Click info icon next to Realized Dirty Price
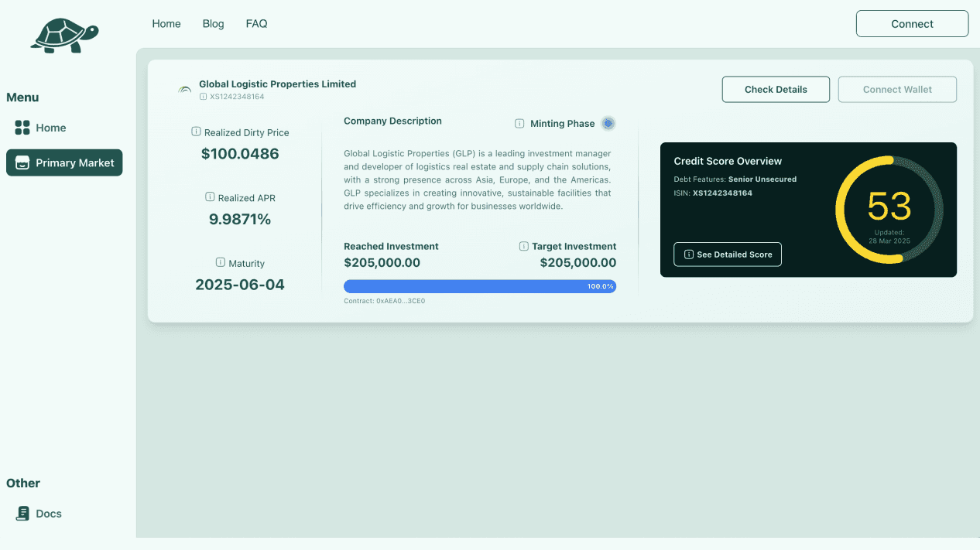 196,132
